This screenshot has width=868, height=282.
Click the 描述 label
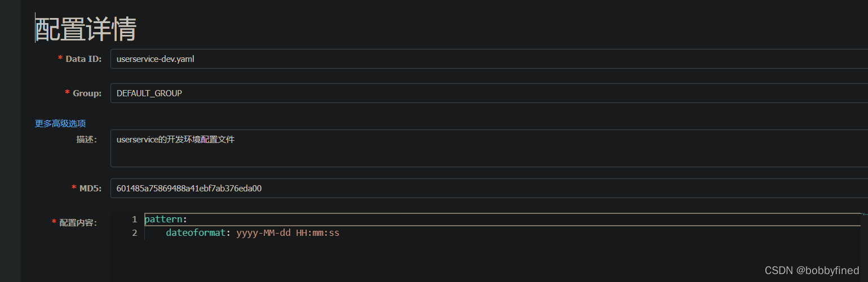pos(87,140)
